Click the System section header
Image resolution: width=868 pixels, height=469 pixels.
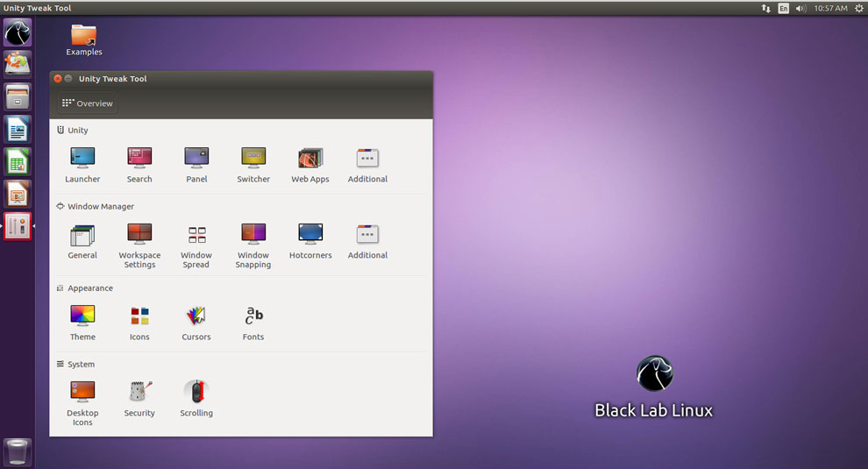point(75,364)
